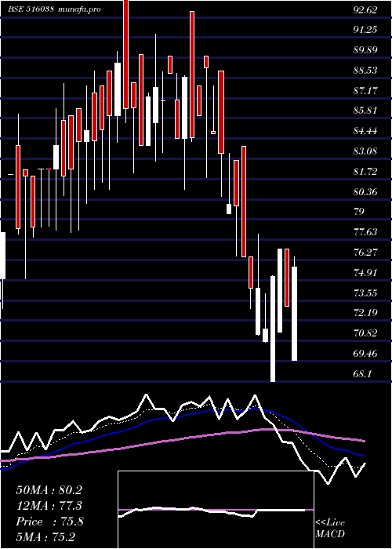Image resolution: width=392 pixels, height=549 pixels.
Task: Click the 5MA : 75.2 readout
Action: pyautogui.click(x=45, y=537)
